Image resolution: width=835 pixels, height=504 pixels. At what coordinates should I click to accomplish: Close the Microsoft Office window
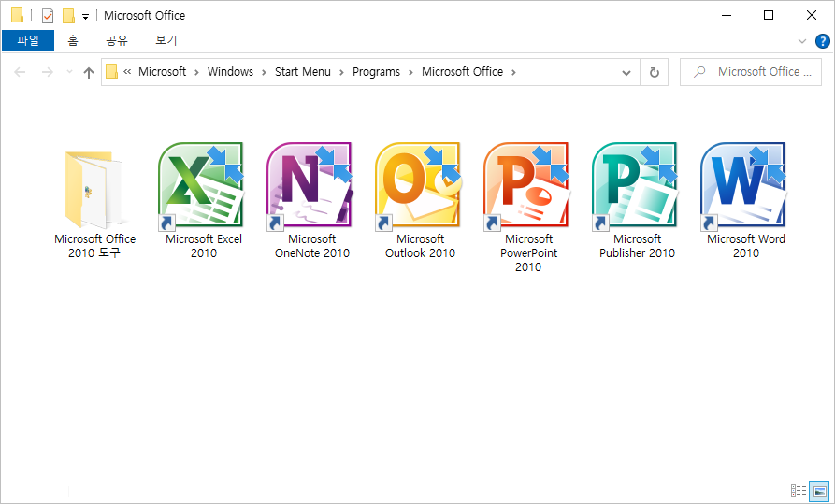tap(811, 16)
